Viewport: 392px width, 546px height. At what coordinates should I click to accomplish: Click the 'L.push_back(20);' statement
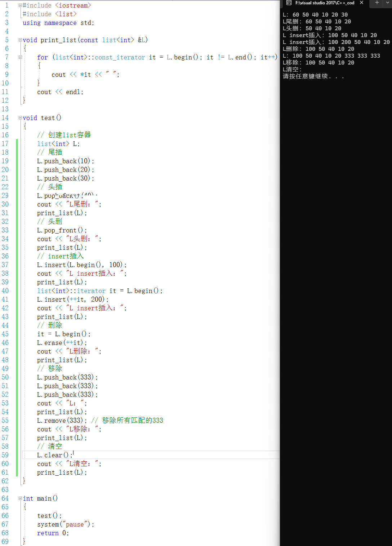pos(66,170)
